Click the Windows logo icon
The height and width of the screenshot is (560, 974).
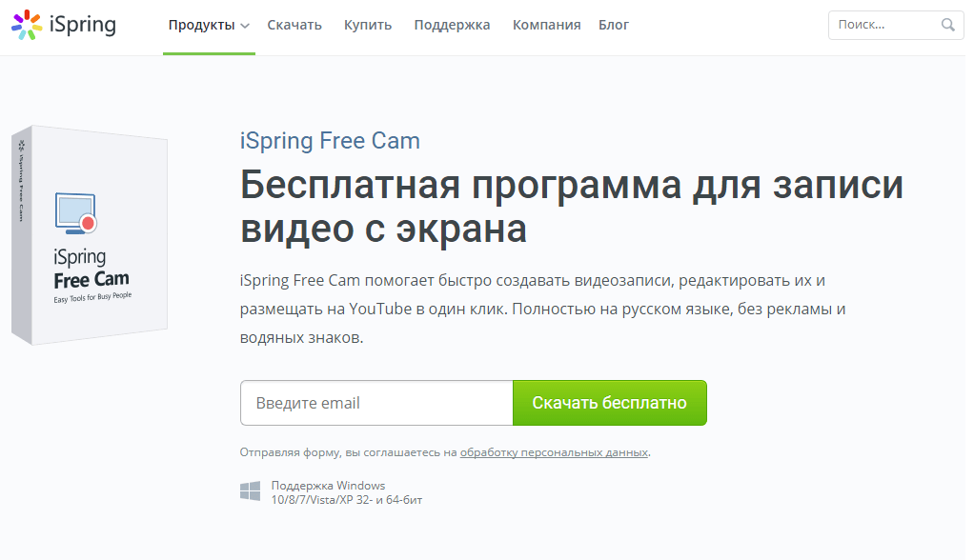point(251,491)
